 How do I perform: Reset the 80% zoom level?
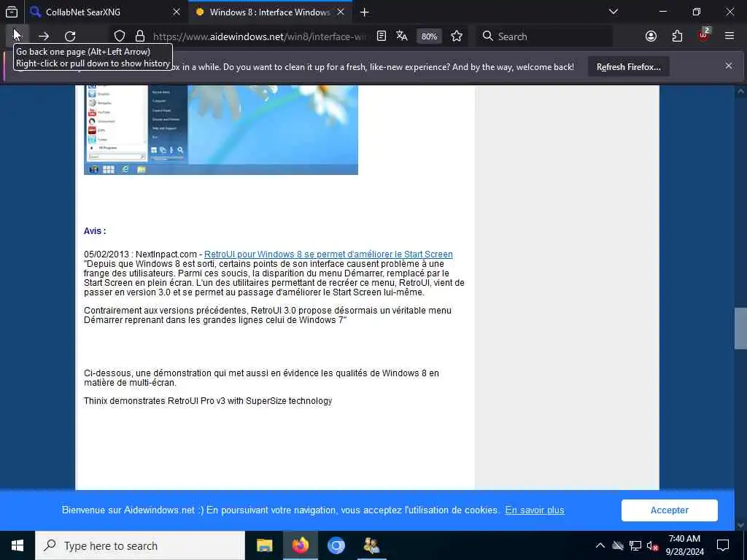tap(429, 36)
